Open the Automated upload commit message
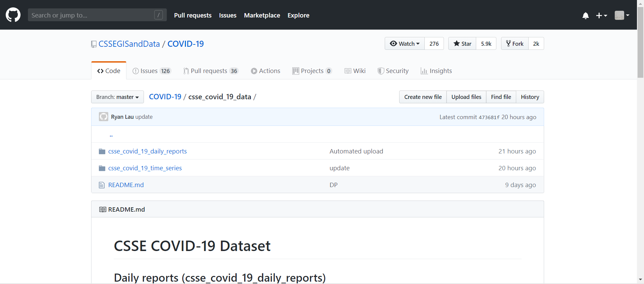Screen dimensions: 644x284 [356, 151]
